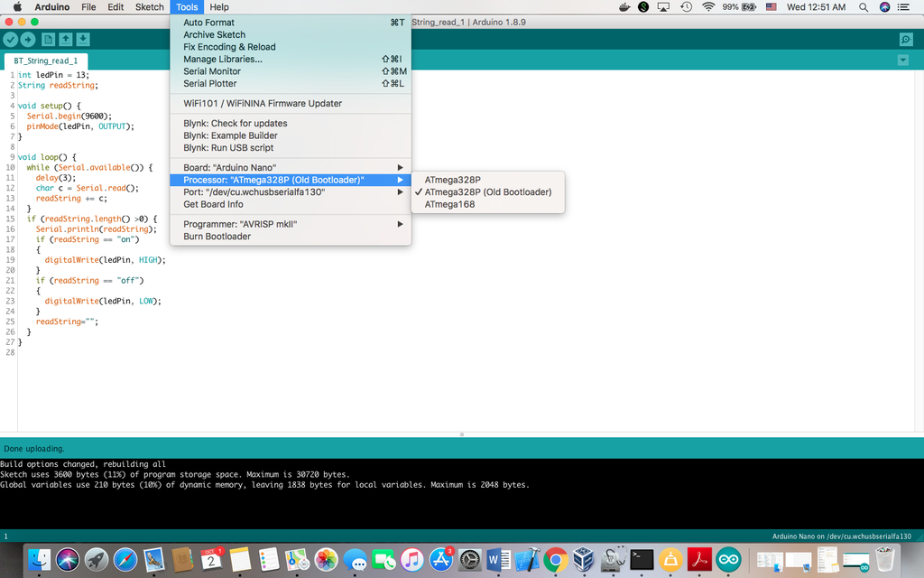Click Burn Bootloader

click(x=291, y=237)
